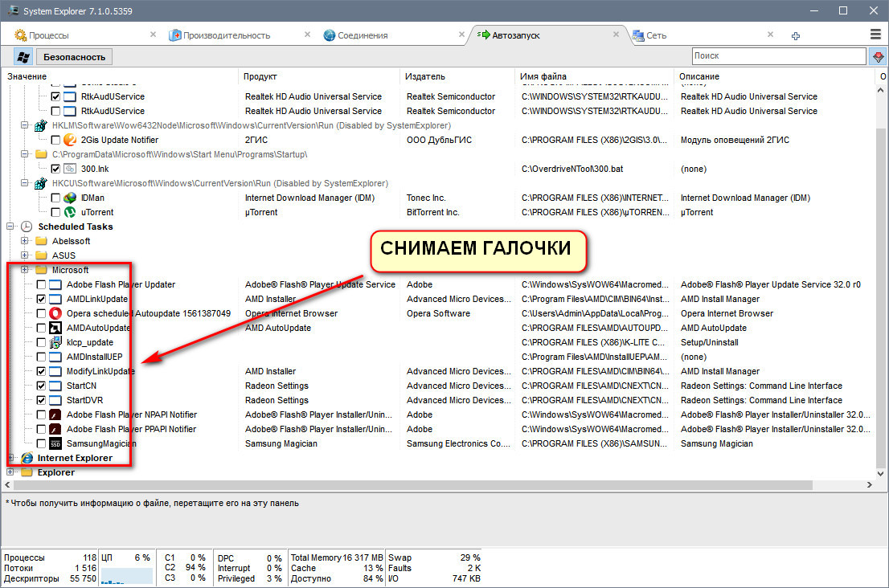
Task: Click the klcp_update installer icon
Action: [x=55, y=342]
